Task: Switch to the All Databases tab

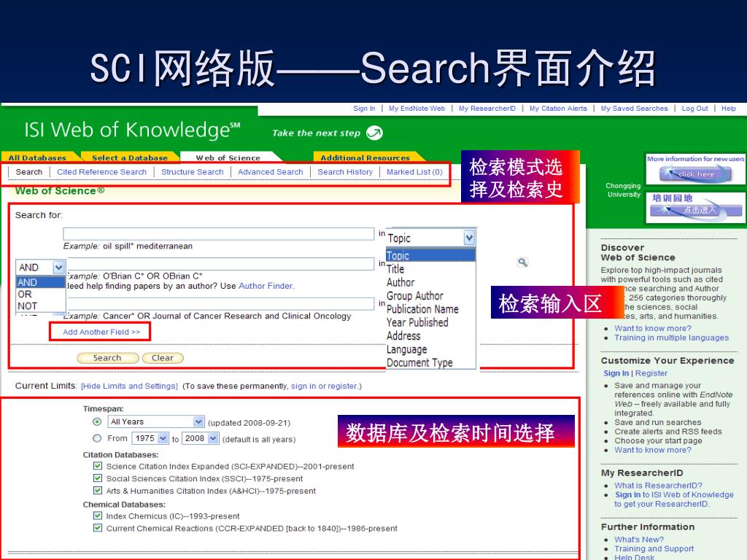Action: pos(37,157)
